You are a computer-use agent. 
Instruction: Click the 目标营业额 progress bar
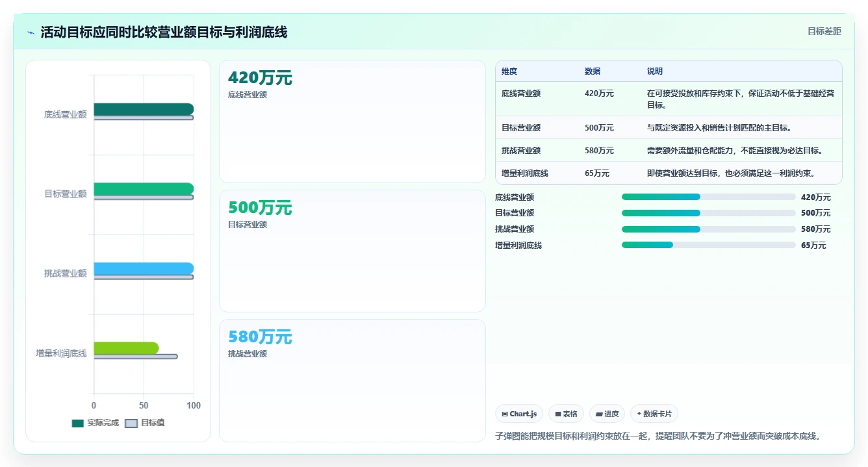708,213
